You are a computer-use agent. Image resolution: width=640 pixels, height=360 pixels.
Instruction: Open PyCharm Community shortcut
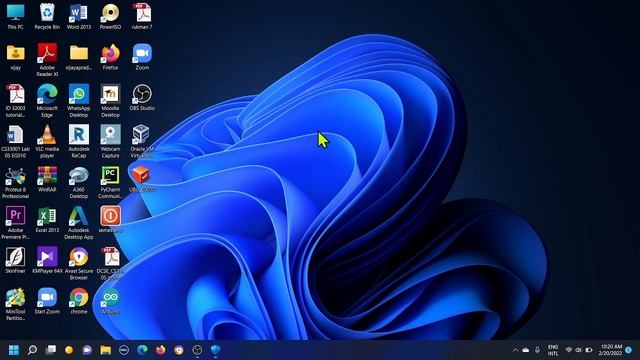111,182
